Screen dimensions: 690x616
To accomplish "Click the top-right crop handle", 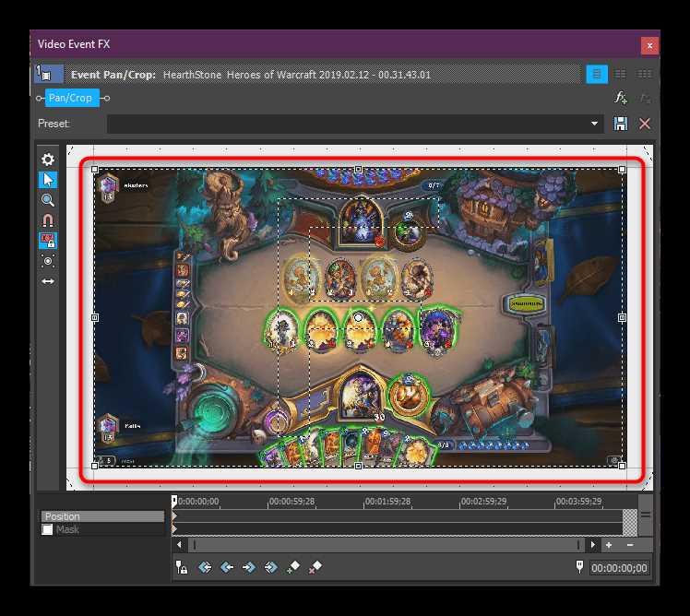I will (x=622, y=169).
